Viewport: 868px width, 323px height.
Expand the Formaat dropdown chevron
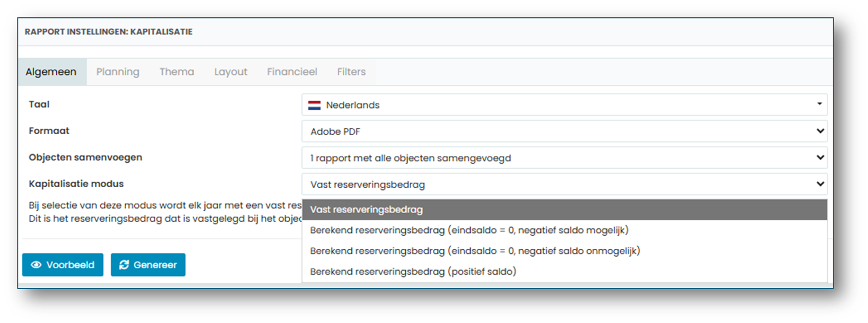pyautogui.click(x=820, y=130)
